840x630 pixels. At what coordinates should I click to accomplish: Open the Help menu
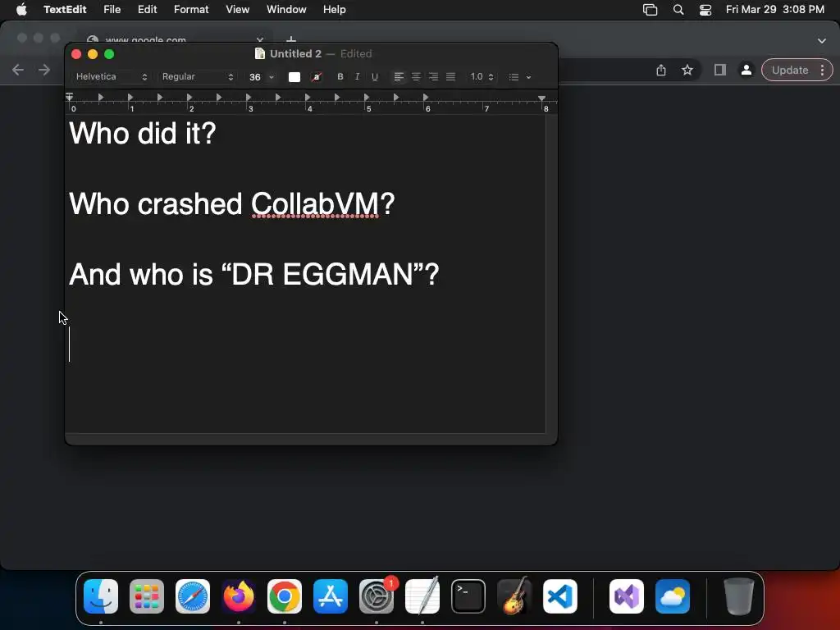pos(335,9)
